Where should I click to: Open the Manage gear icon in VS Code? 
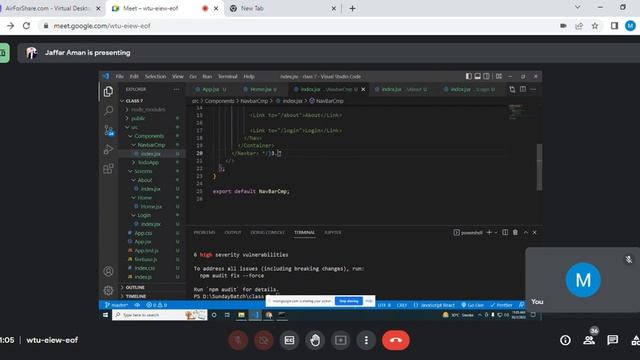coord(108,290)
